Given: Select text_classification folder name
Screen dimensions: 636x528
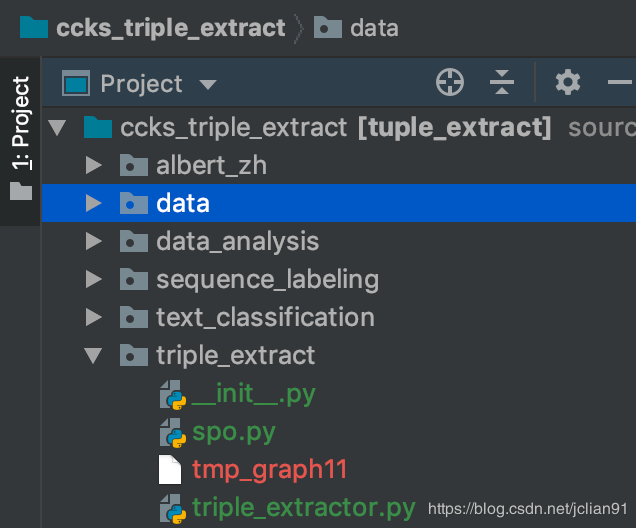Looking at the screenshot, I should tap(265, 317).
